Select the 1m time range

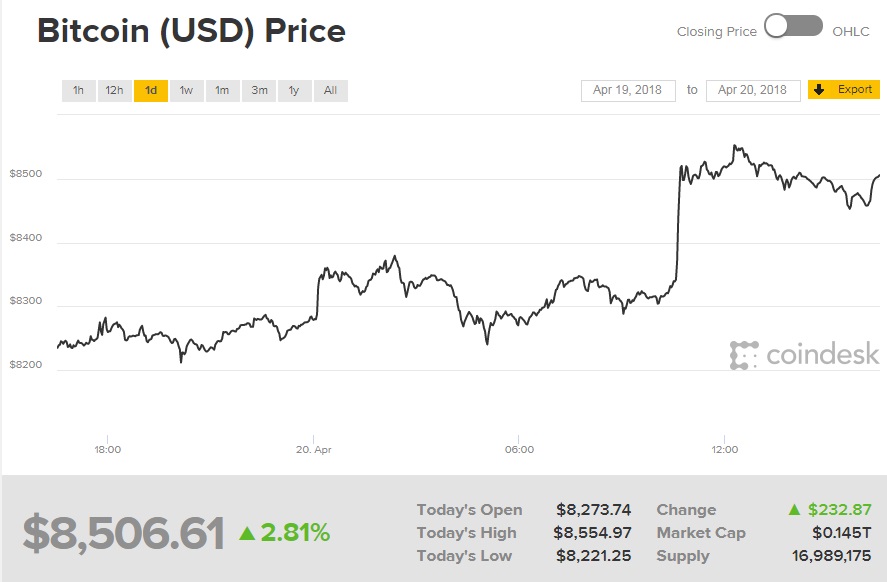click(221, 90)
